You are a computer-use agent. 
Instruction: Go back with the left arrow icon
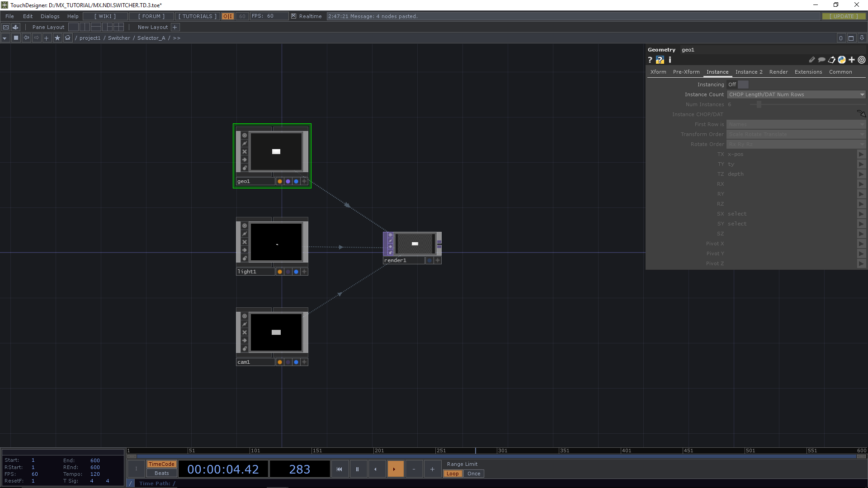[26, 38]
